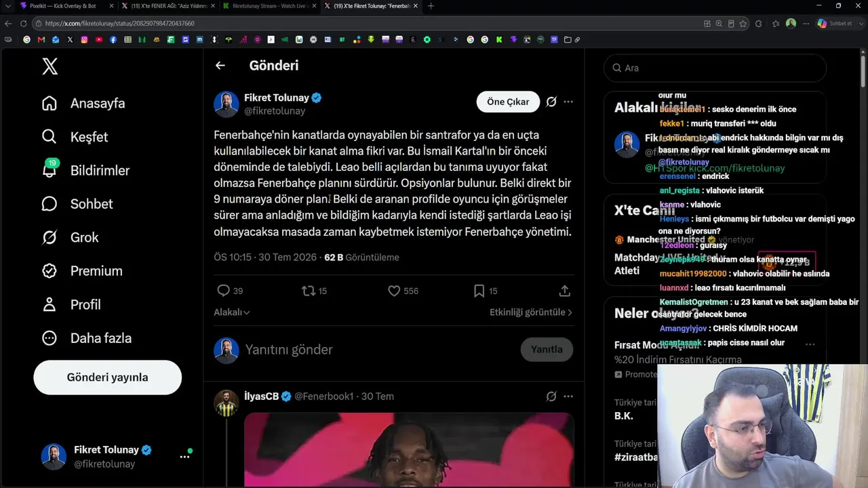
Task: Click Anasayfa in sidebar menu
Action: pyautogui.click(x=98, y=104)
